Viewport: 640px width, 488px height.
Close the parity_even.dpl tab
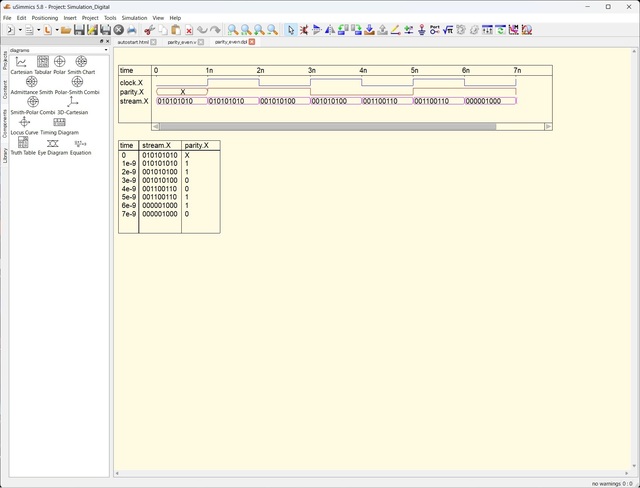click(x=252, y=42)
